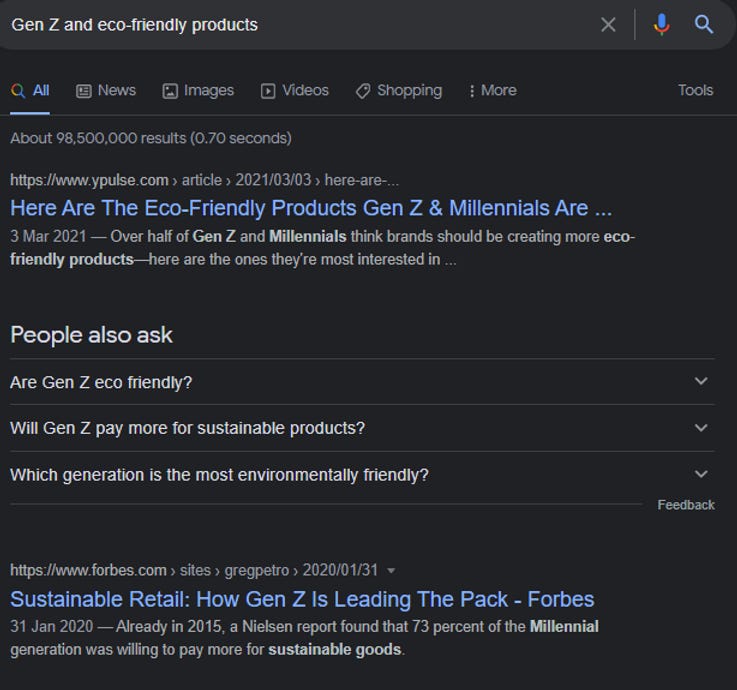737x690 pixels.
Task: Click the Feedback link
Action: coord(686,505)
